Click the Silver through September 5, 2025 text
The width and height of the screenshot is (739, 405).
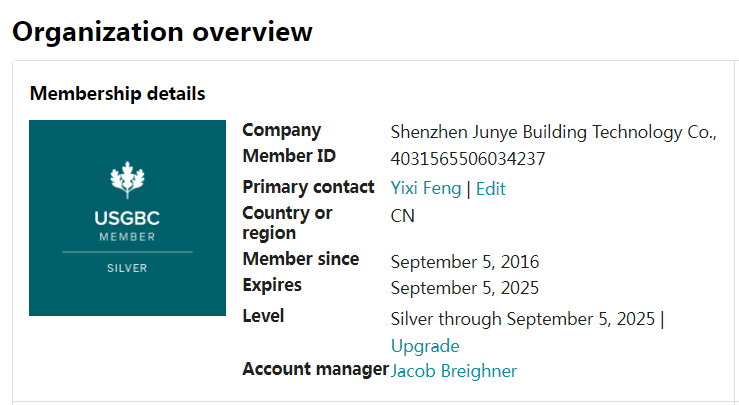(x=523, y=319)
